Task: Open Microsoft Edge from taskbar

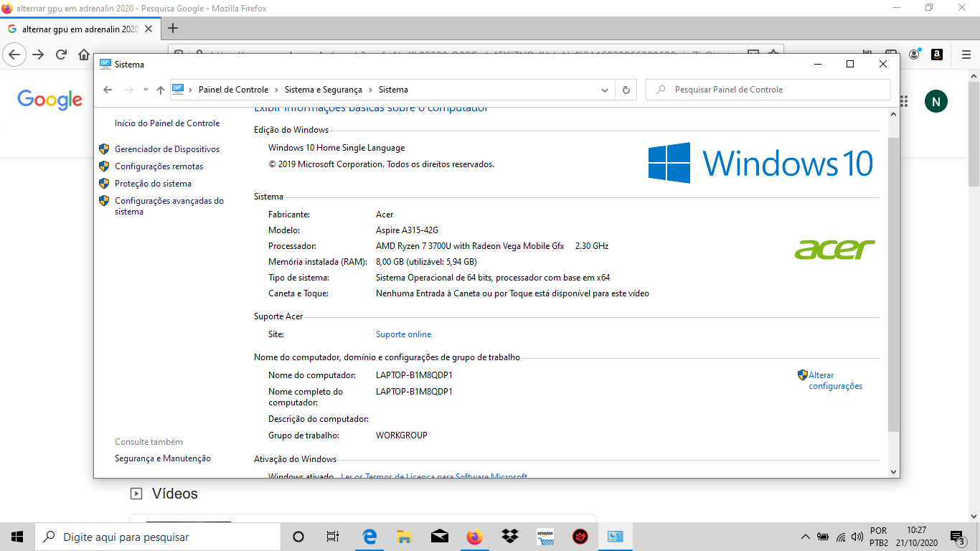Action: [x=369, y=537]
